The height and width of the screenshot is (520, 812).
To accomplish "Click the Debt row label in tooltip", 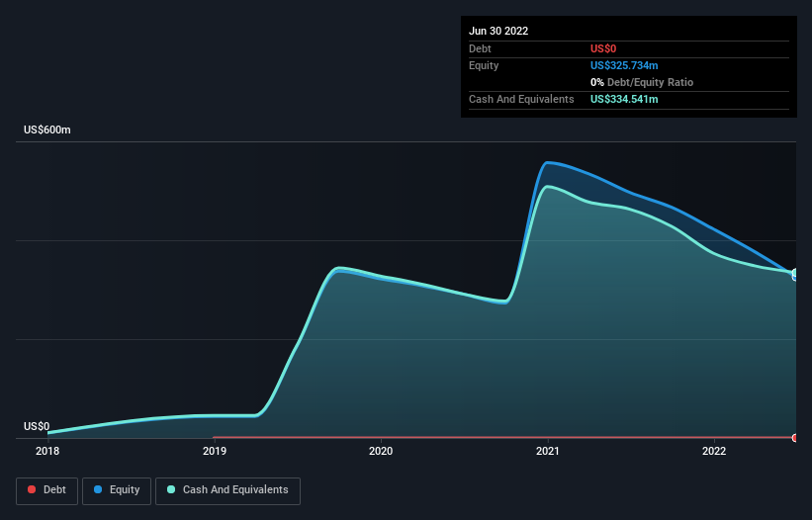I will [x=480, y=48].
